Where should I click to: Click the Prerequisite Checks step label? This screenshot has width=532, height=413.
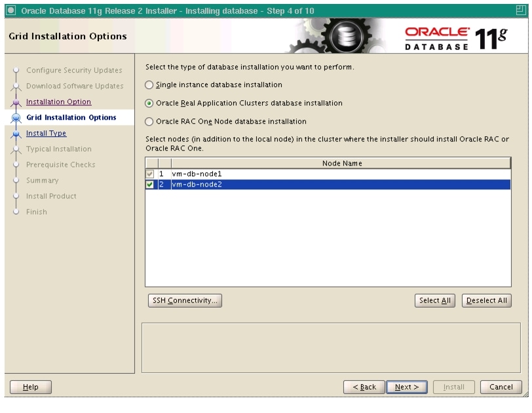pyautogui.click(x=61, y=165)
